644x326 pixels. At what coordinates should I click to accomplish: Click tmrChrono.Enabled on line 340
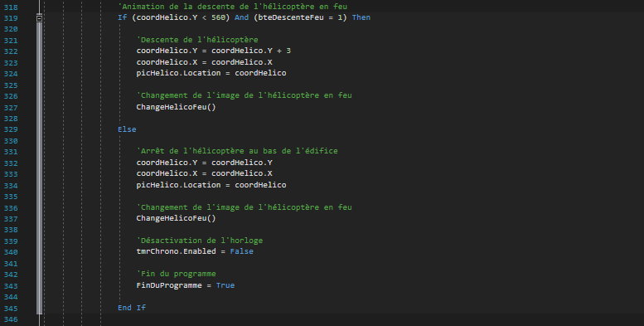click(177, 251)
